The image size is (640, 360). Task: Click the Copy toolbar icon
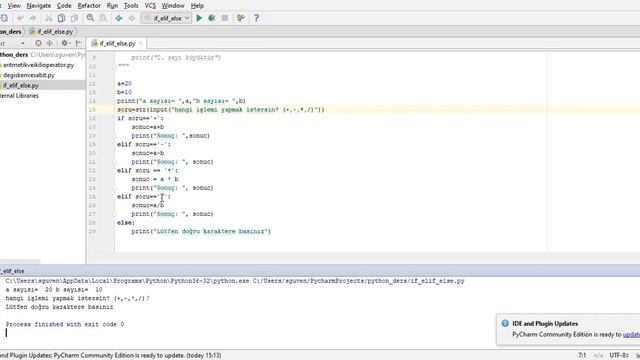pos(61,18)
